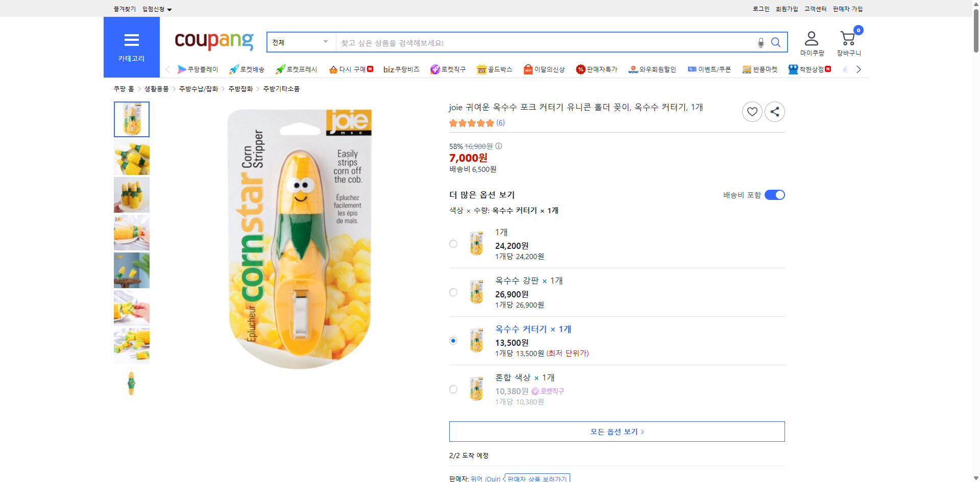This screenshot has width=980, height=482.
Task: Navigate to 주방잡화 breadcrumb
Action: [x=240, y=88]
